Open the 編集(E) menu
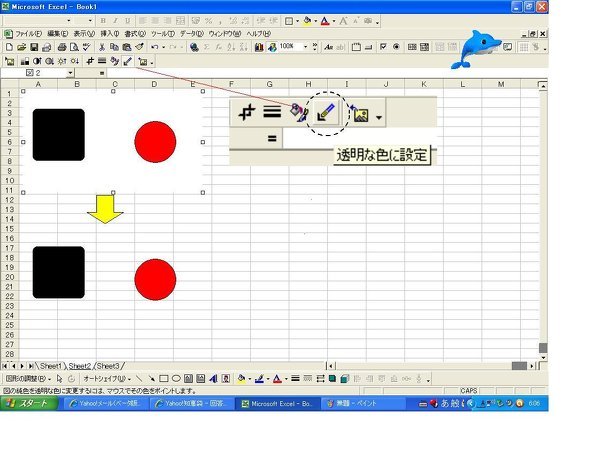600x450 pixels. coord(57,34)
